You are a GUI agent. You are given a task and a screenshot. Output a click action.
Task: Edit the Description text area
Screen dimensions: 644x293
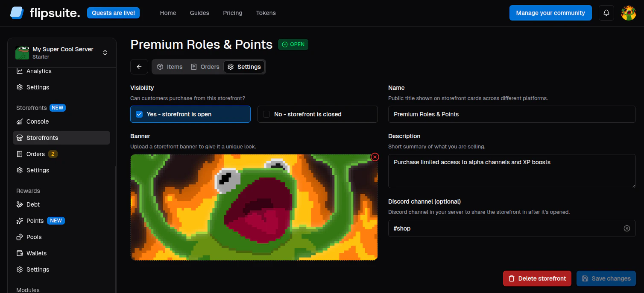coord(512,171)
